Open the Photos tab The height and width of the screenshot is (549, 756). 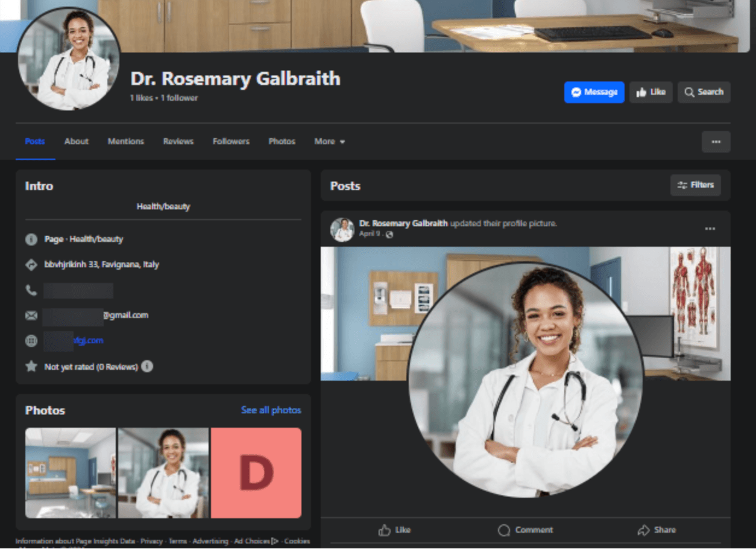(x=282, y=142)
